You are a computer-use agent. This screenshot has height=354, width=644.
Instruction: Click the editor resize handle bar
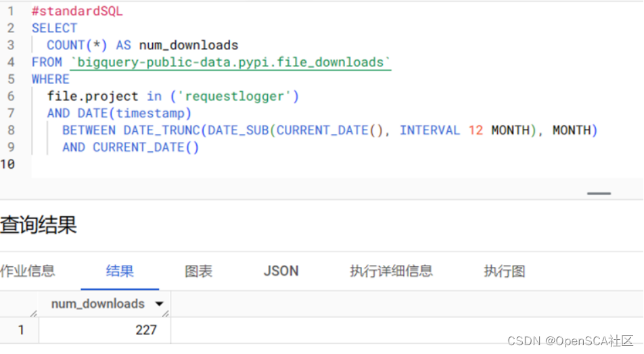coord(599,193)
